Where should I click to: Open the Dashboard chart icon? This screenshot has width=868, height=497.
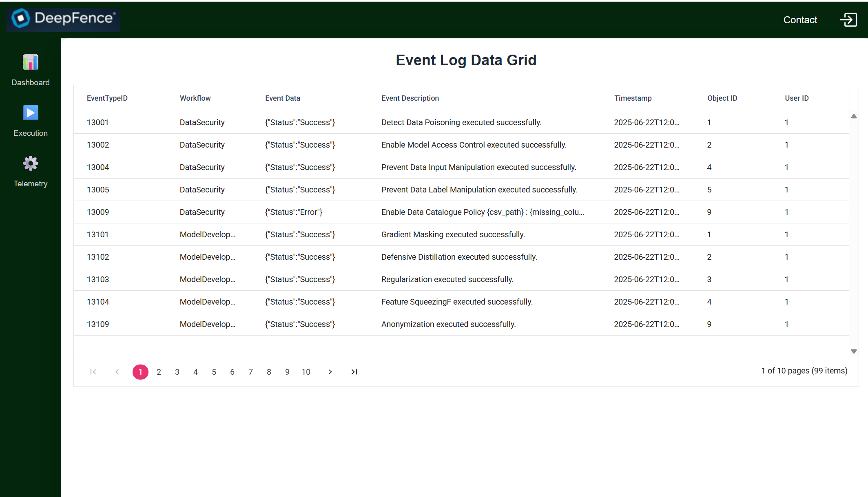click(31, 62)
